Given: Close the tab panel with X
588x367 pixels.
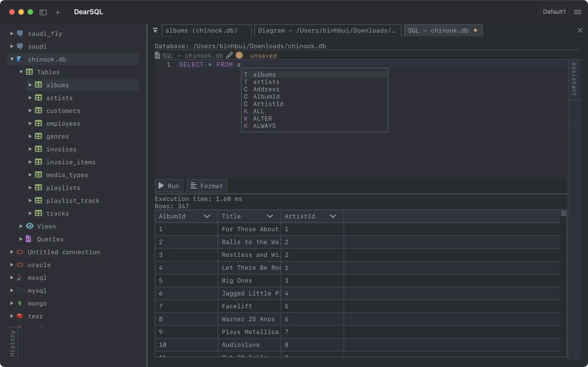Looking at the screenshot, I should [580, 30].
